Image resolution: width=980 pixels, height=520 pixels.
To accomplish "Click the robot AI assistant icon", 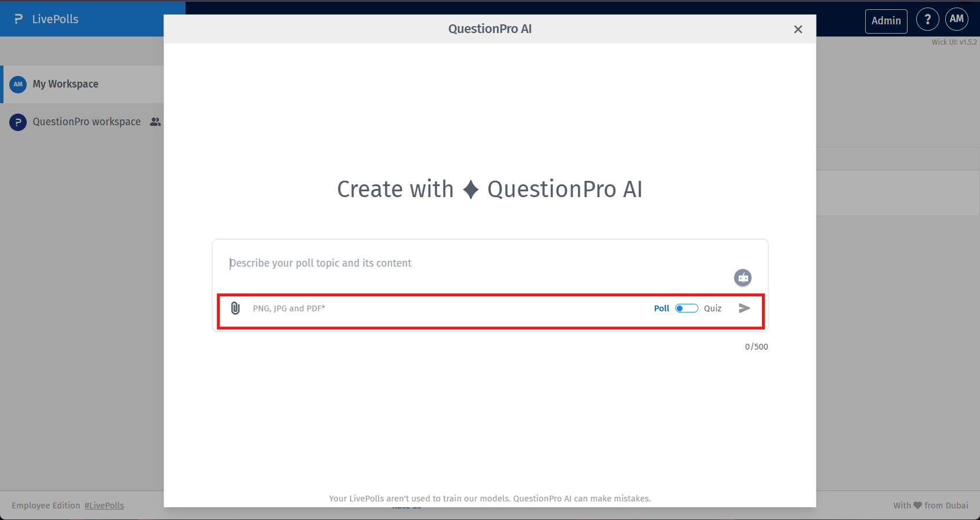I will click(x=743, y=278).
